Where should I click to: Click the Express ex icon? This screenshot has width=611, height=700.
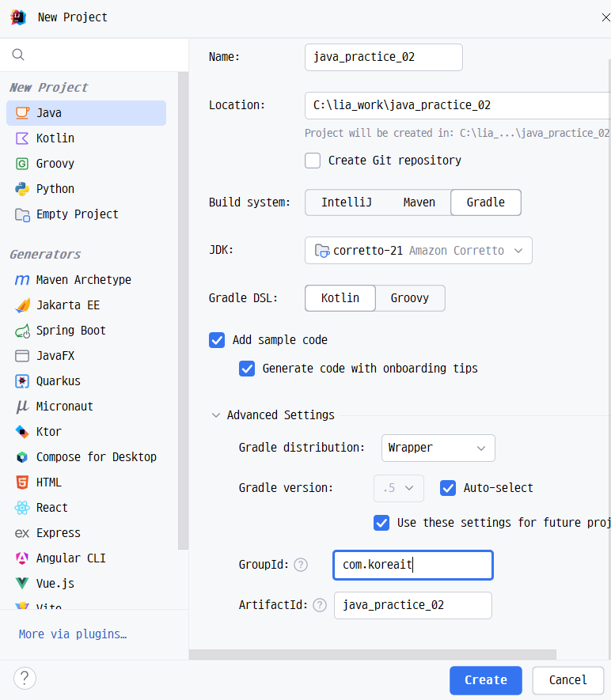[x=22, y=533]
